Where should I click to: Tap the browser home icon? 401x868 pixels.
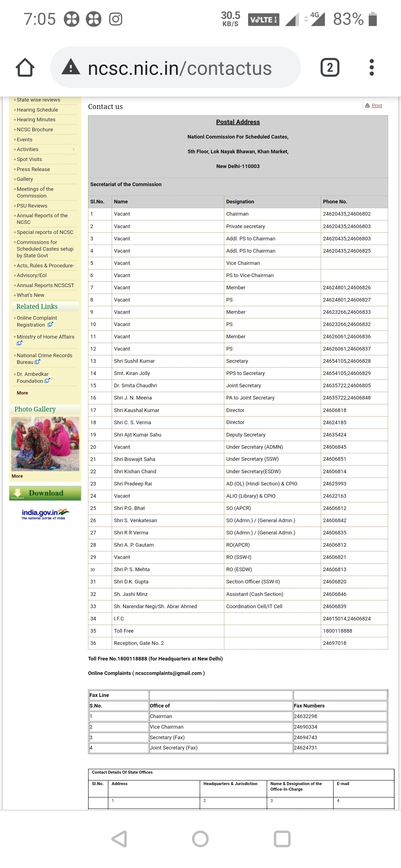click(x=25, y=67)
